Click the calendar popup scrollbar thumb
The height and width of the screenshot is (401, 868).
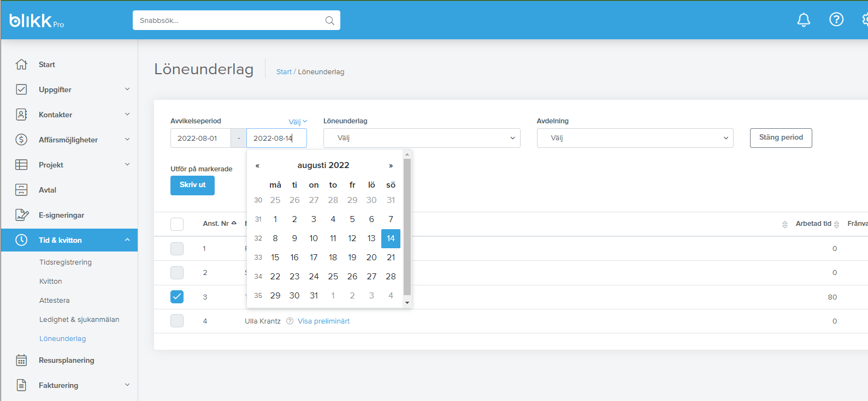(407, 226)
